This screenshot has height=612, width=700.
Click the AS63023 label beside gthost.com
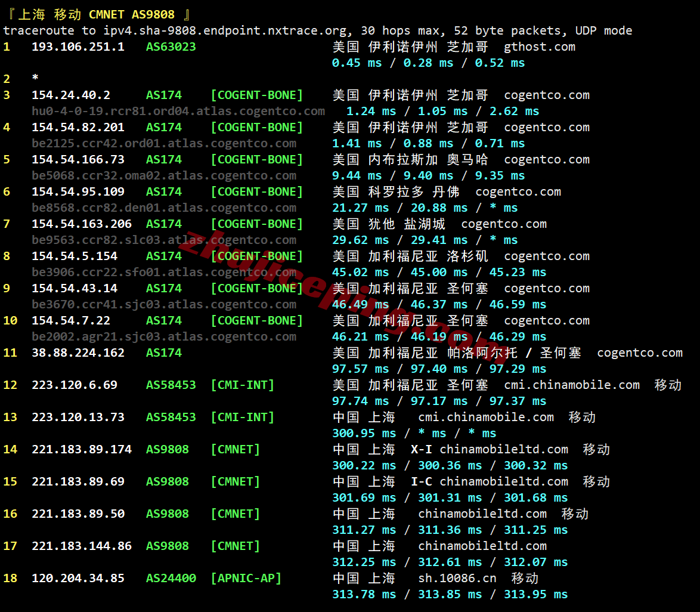[171, 47]
